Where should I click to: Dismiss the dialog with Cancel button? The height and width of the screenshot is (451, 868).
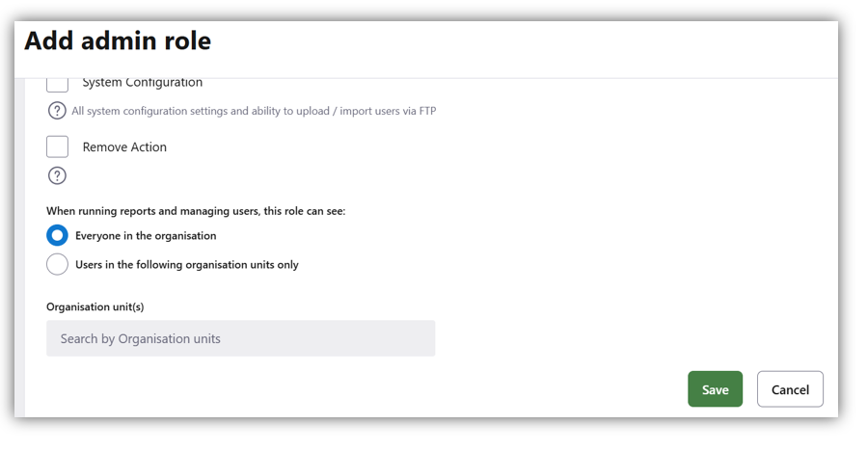[790, 389]
